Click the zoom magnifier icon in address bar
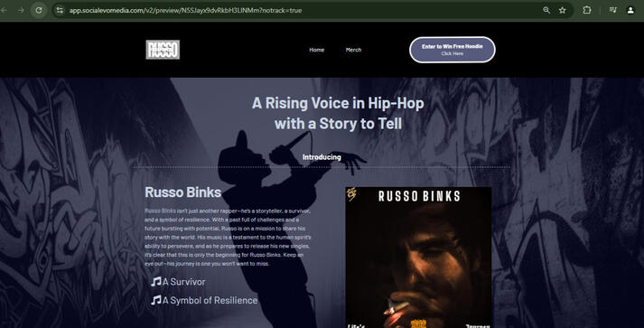 tap(546, 10)
